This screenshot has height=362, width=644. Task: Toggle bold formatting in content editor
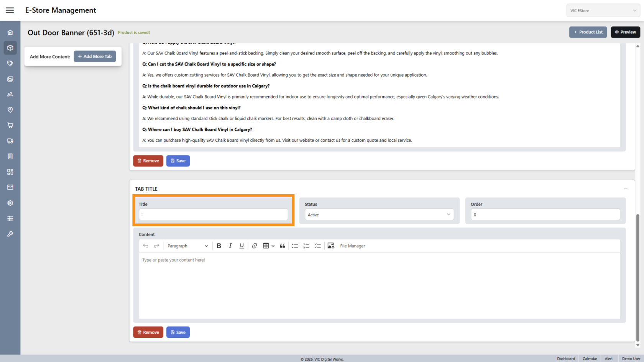(219, 246)
